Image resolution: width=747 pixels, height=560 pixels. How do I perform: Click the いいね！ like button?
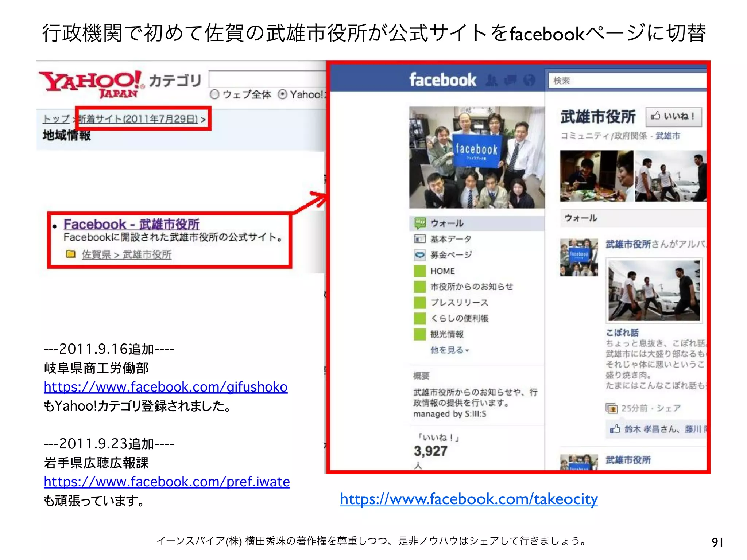click(673, 117)
